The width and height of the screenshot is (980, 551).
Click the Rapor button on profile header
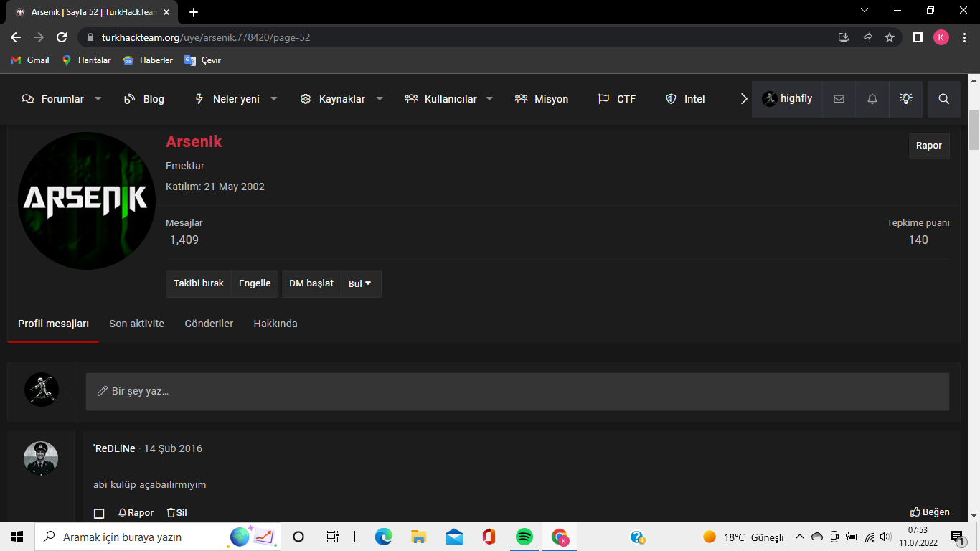[929, 146]
